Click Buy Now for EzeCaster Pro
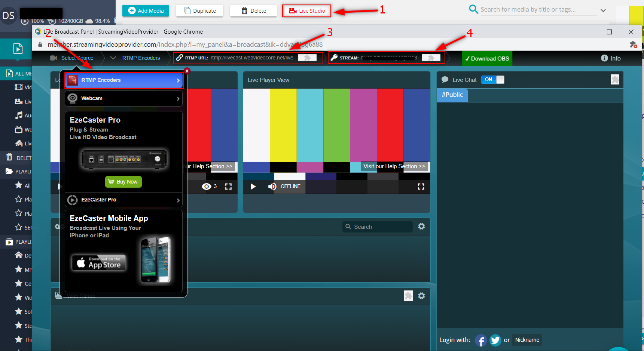Image resolution: width=644 pixels, height=351 pixels. tap(123, 182)
